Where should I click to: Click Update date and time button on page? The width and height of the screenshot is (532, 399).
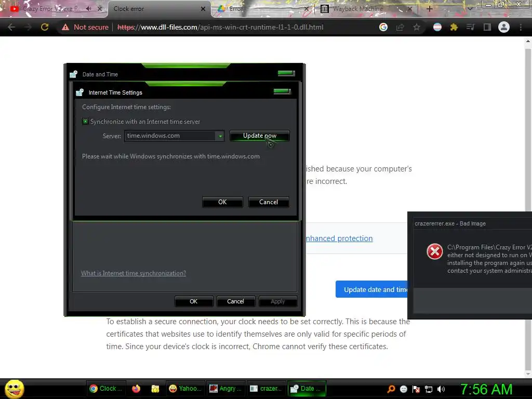(x=371, y=289)
